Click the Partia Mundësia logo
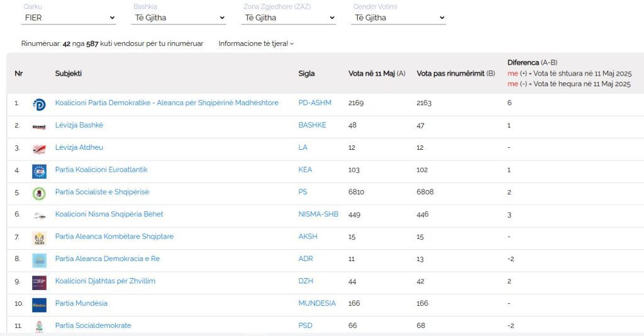 [x=39, y=304]
